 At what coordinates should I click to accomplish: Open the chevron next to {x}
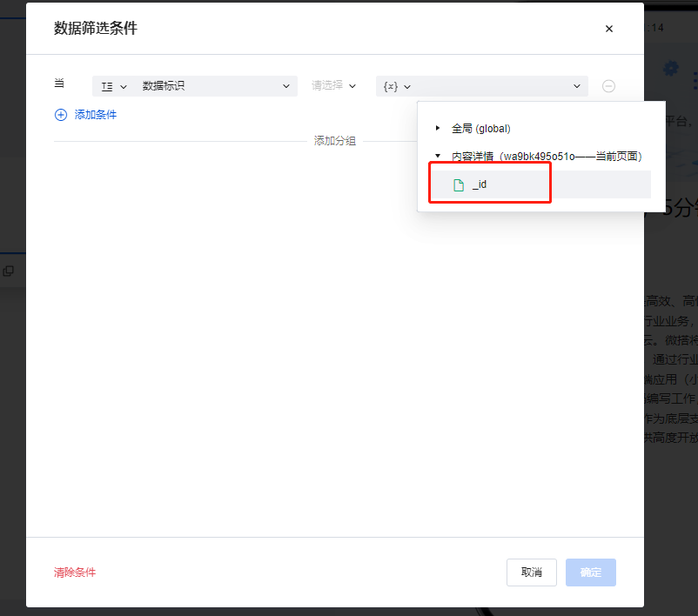(x=406, y=87)
